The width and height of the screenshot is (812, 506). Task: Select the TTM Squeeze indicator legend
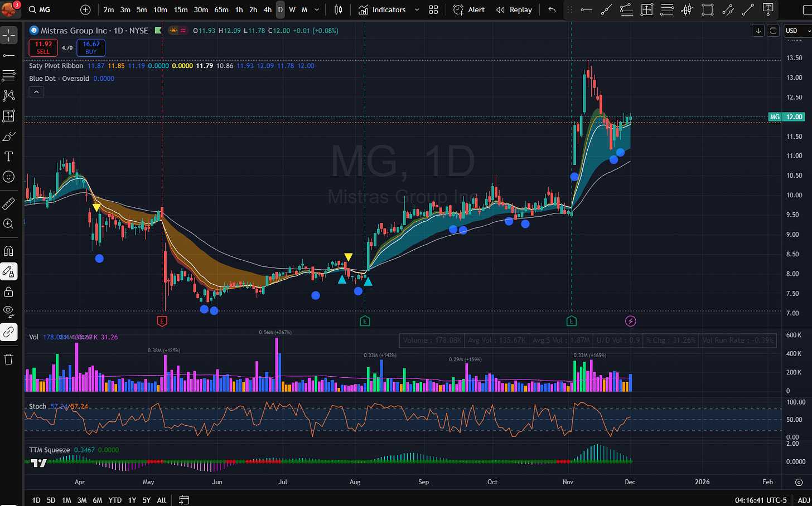(50, 450)
